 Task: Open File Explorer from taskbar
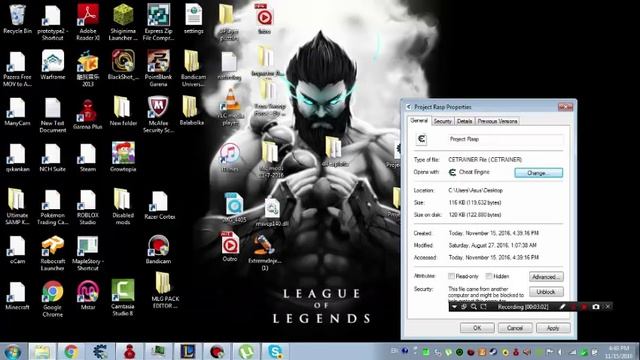click(42, 351)
